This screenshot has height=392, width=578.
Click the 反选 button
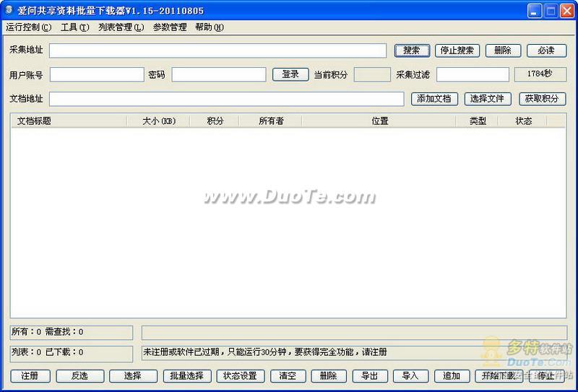coord(79,376)
